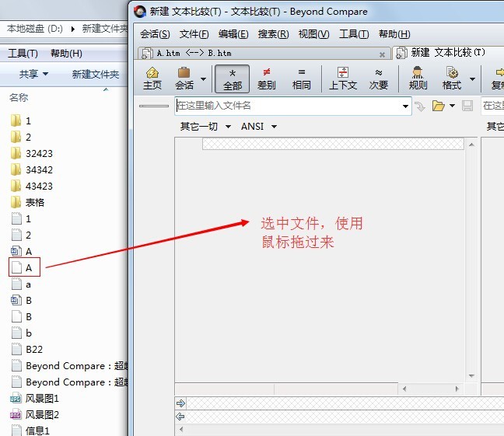
Task: Select the text file named lowercase a
Action: pyautogui.click(x=21, y=284)
